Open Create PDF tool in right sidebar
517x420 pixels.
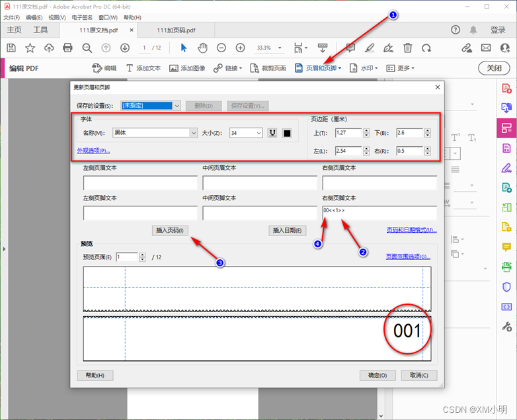tap(506, 89)
